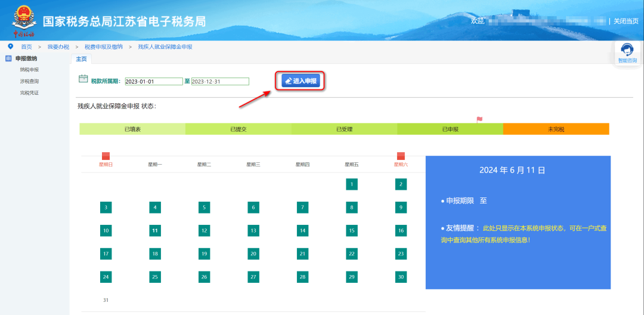
Task: Click 关闭当页 in the header
Action: pyautogui.click(x=626, y=21)
